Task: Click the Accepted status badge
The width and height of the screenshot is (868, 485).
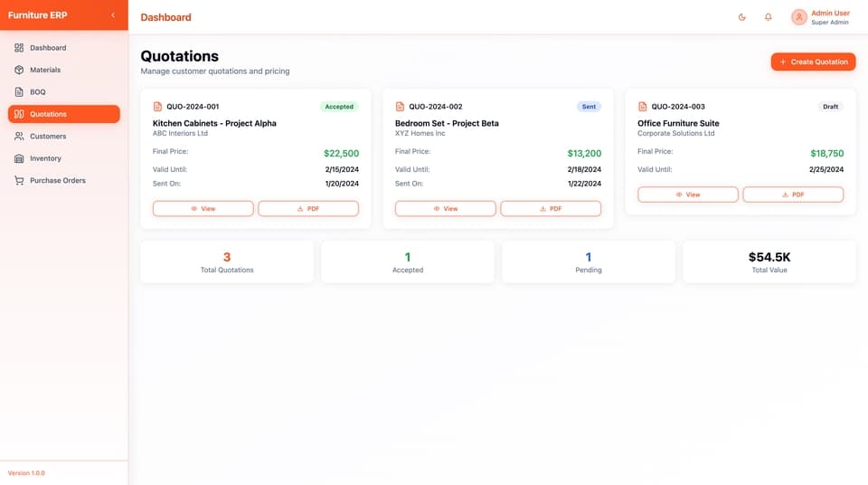Action: pyautogui.click(x=339, y=107)
